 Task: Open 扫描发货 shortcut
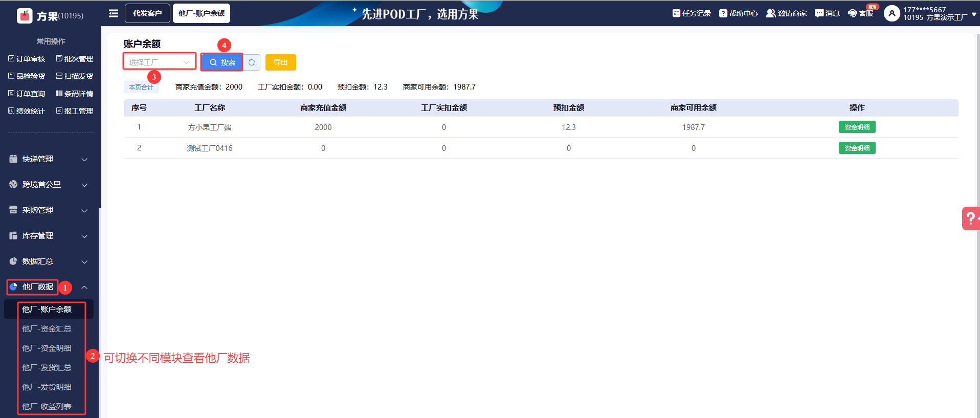75,76
